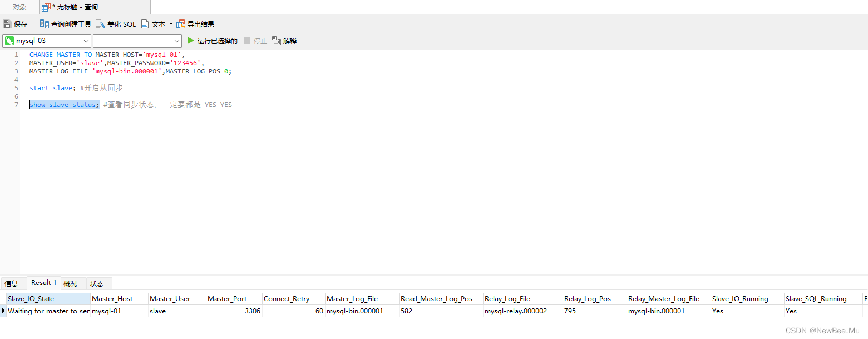This screenshot has width=868, height=339.
Task: Click the Slave_IO_State column header
Action: pos(48,299)
